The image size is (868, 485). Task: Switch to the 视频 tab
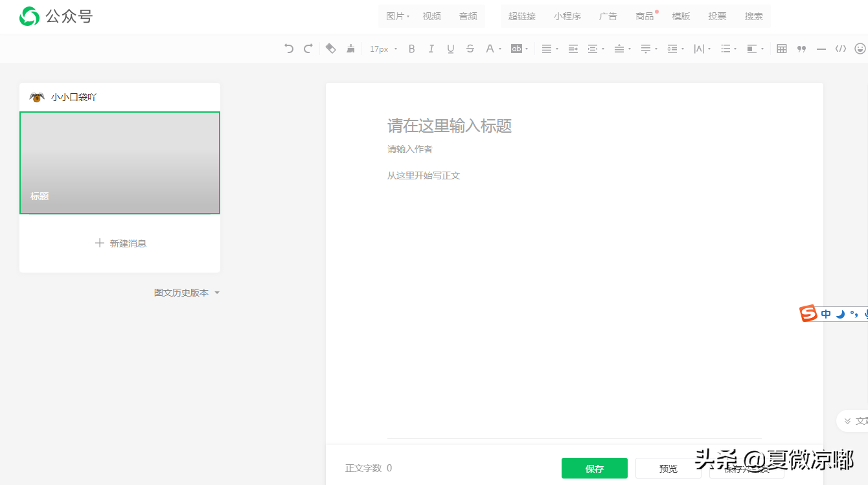coord(431,16)
